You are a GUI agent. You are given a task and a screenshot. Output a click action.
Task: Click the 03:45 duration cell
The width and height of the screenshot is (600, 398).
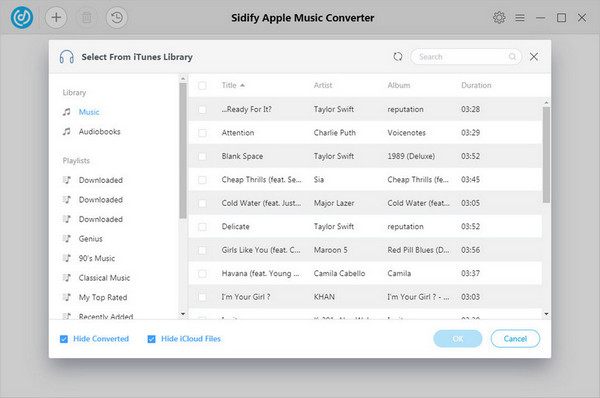[470, 179]
